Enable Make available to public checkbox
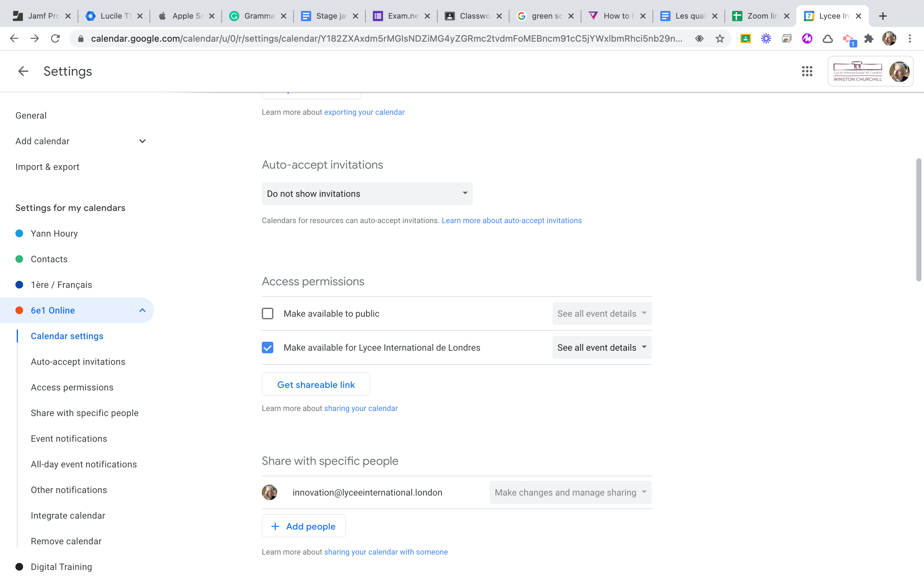This screenshot has height=577, width=924. (268, 314)
